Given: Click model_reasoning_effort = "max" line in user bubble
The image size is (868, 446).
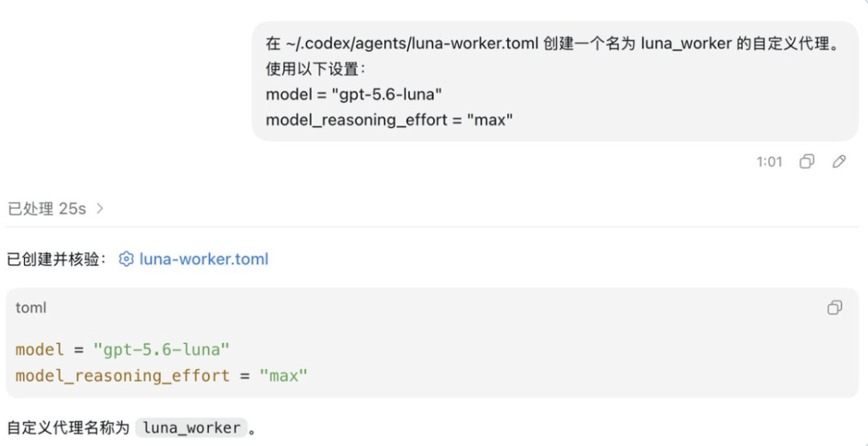Looking at the screenshot, I should (390, 120).
